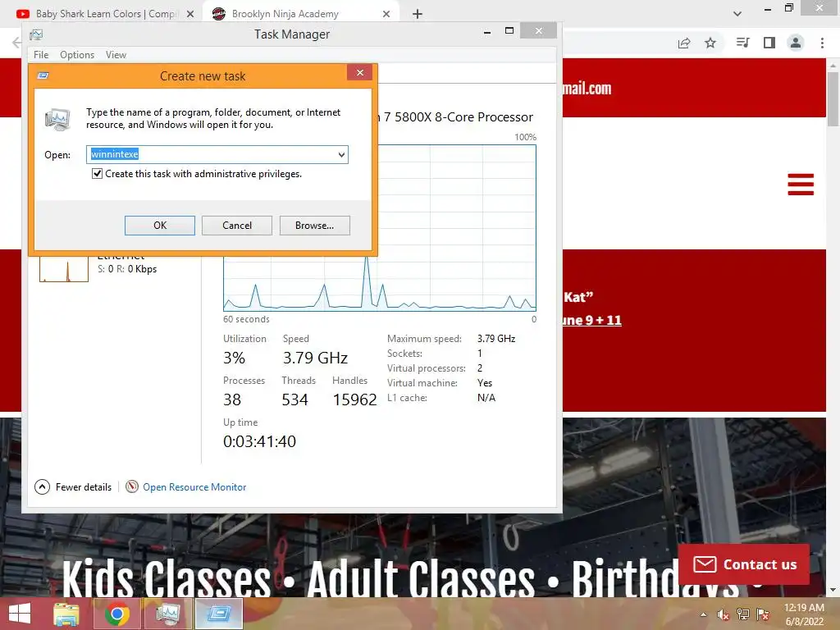Switch to the Baby Shark Learn Colors tab
840x630 pixels.
pos(107,14)
